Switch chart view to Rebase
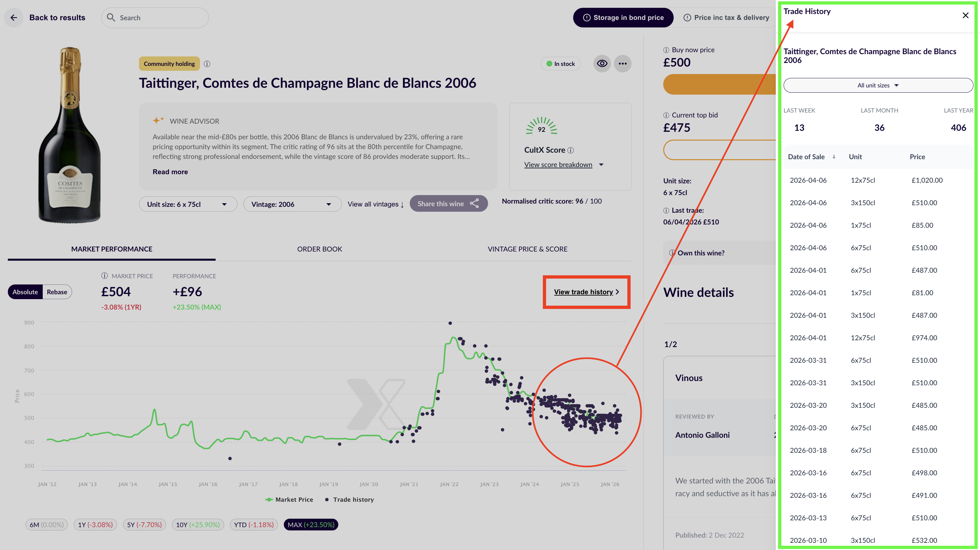 [56, 292]
